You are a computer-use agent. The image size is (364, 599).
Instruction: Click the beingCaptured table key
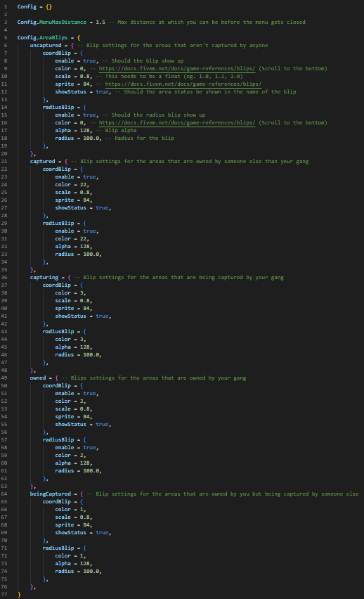click(x=51, y=494)
